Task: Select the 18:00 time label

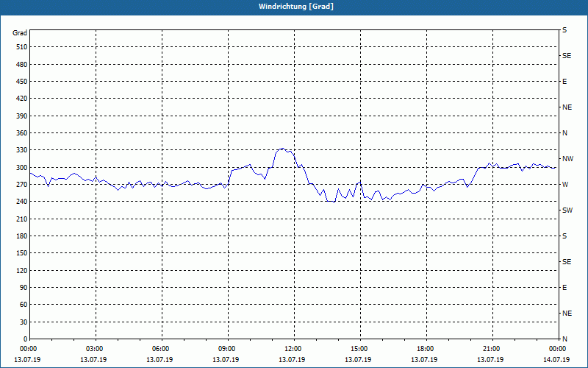Action: (x=426, y=349)
